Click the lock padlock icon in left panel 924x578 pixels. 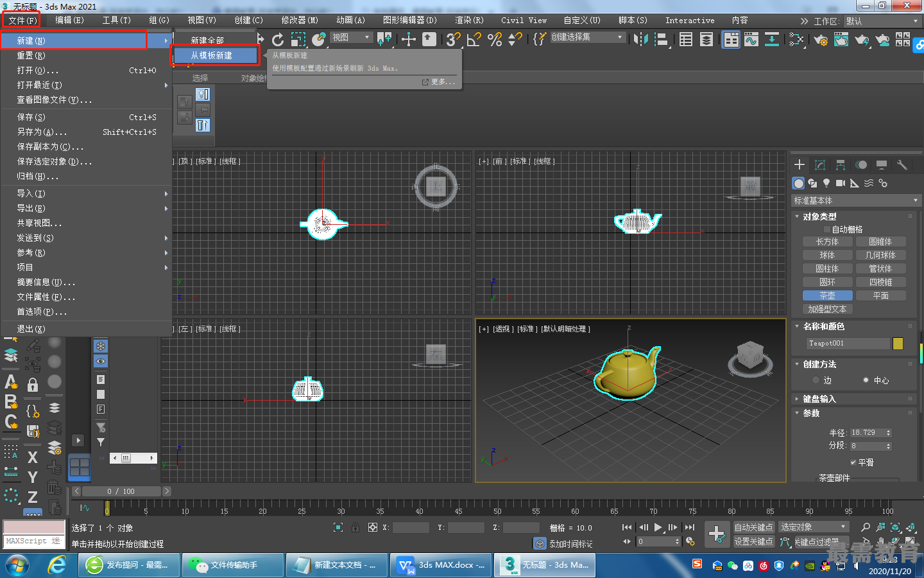33,385
